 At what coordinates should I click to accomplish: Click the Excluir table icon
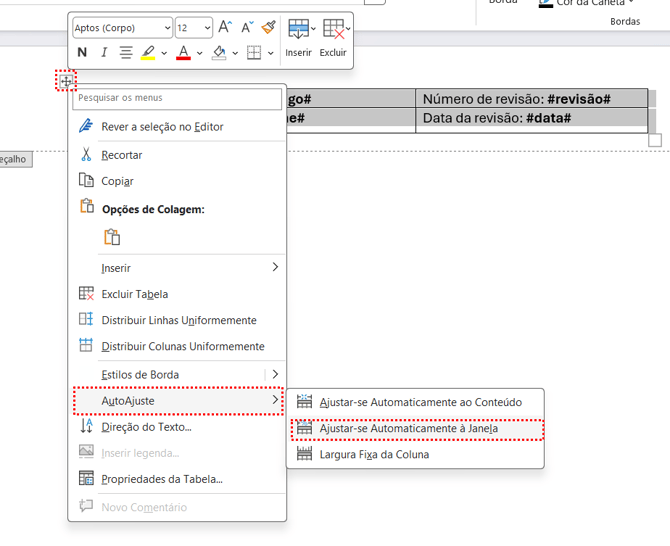(333, 29)
